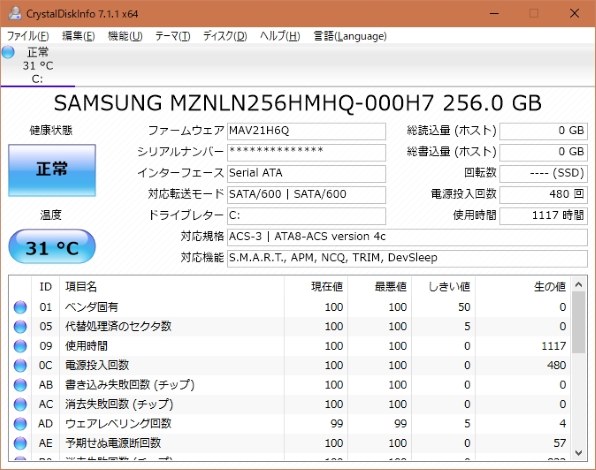Click the 現在値 column header
Image resolution: width=596 pixels, height=470 pixels.
(316, 286)
